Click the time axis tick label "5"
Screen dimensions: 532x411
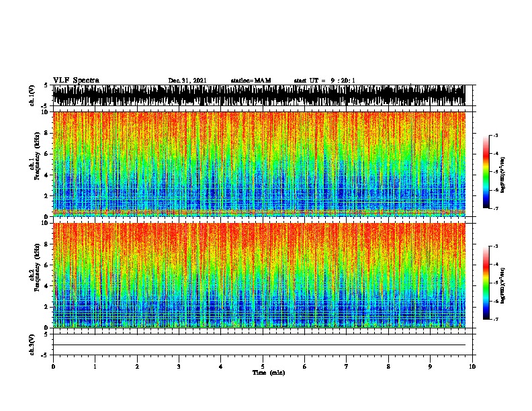pyautogui.click(x=263, y=367)
